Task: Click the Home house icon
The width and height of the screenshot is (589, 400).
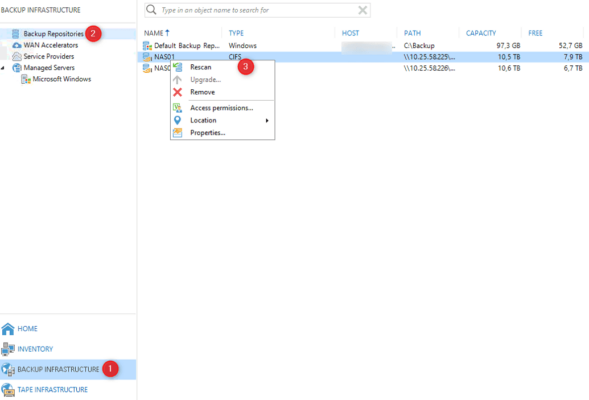Action: (x=8, y=329)
